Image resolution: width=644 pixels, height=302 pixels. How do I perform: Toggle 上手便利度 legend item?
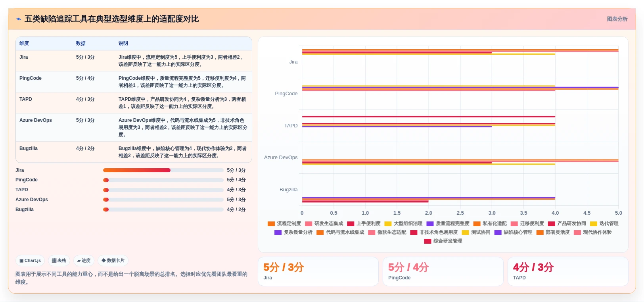(x=364, y=224)
